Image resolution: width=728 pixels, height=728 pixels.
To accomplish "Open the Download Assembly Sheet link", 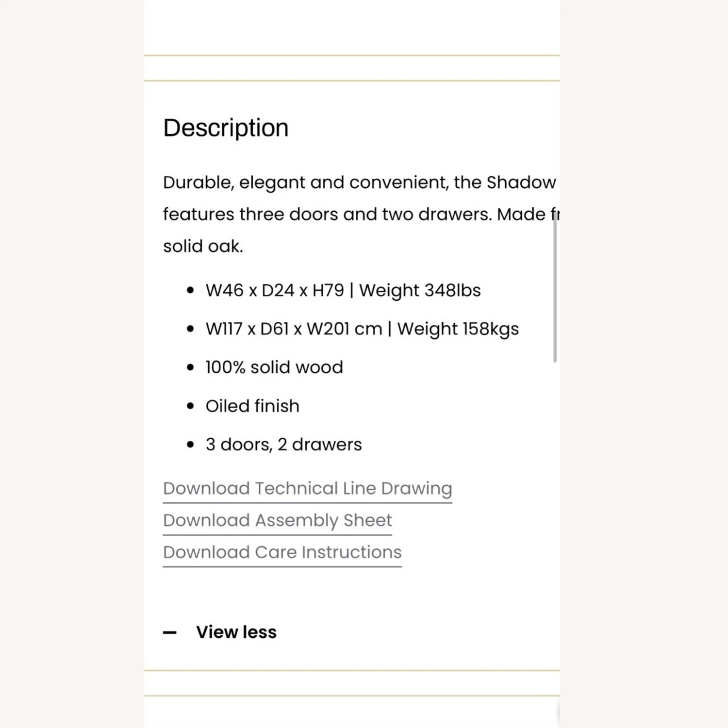I will point(277,520).
